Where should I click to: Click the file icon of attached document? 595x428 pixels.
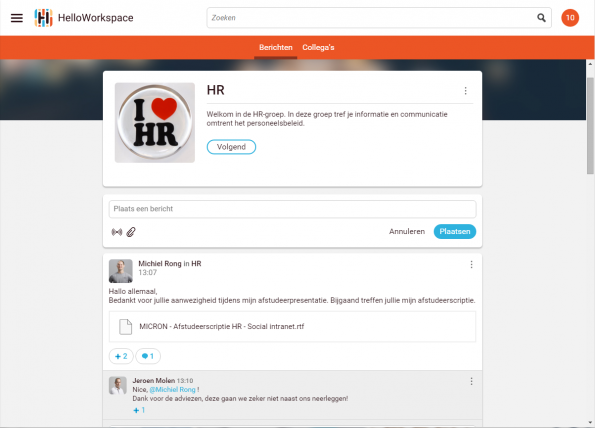[x=126, y=327]
